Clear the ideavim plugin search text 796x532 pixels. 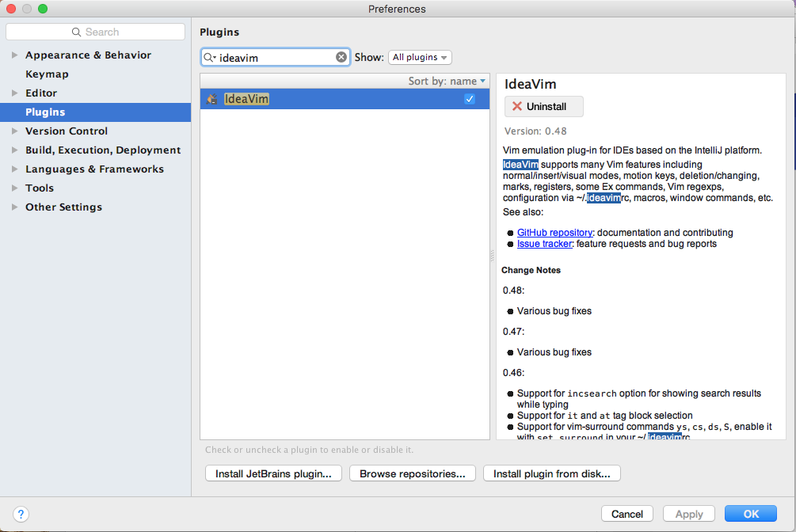coord(341,57)
